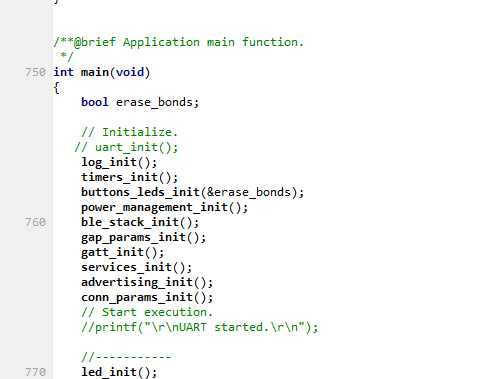Screen dimensions: 479x379
Task: Click the power_management_init() call
Action: pyautogui.click(x=164, y=207)
